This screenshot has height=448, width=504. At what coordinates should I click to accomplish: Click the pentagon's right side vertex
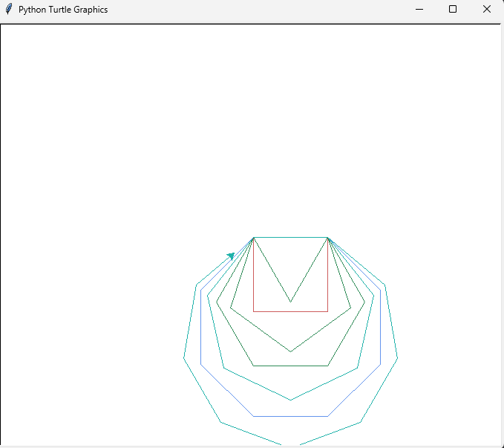coord(350,308)
